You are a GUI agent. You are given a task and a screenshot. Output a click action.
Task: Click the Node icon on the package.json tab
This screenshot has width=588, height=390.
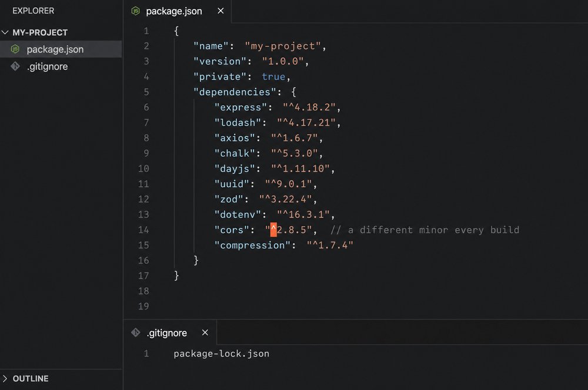(135, 11)
